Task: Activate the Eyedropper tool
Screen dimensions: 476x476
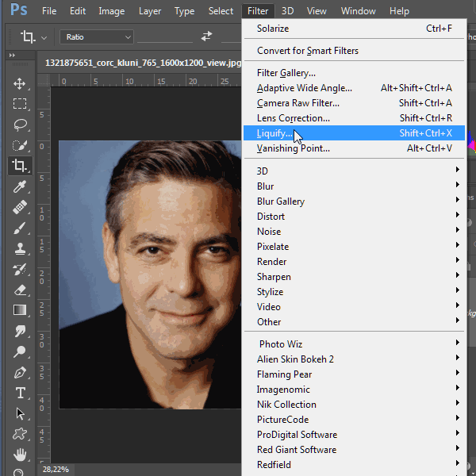Action: pyautogui.click(x=20, y=186)
